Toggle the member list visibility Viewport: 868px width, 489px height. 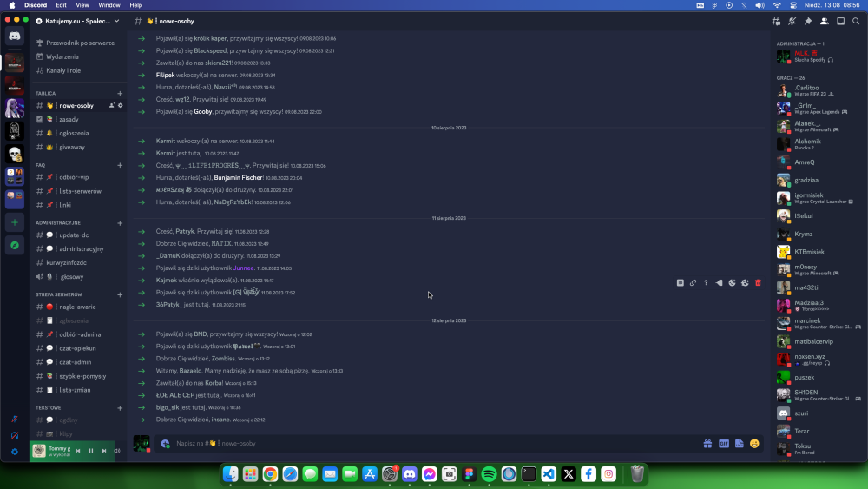coord(825,21)
